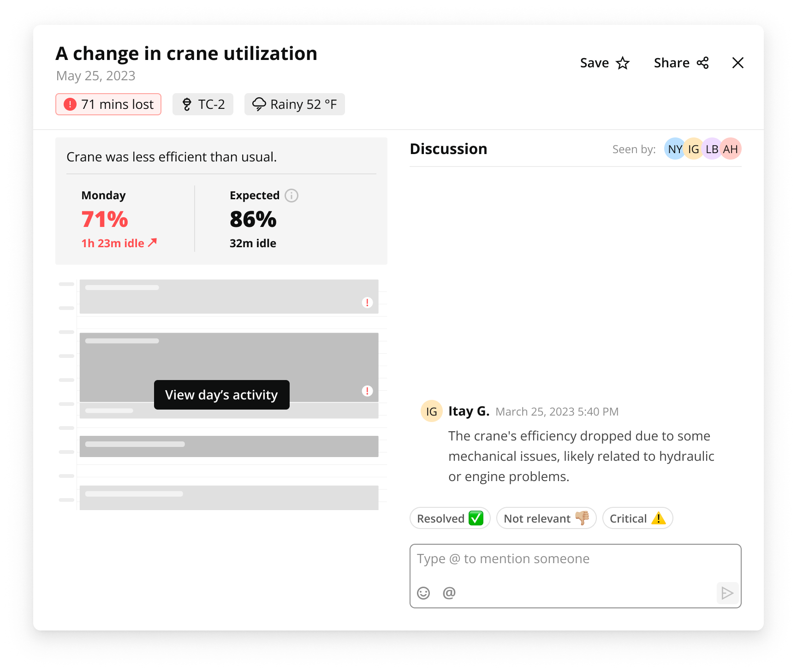Click the Share network icon
This screenshot has width=797, height=672.
click(702, 63)
